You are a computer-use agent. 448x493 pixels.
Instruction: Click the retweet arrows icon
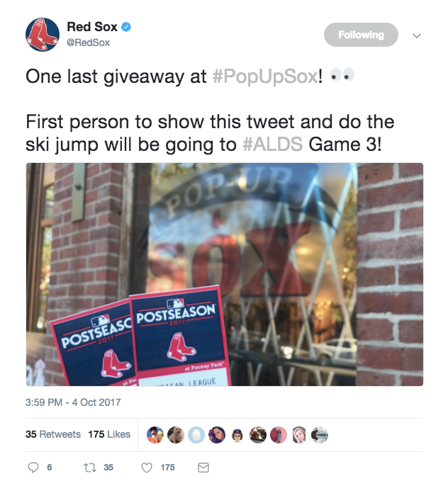90,467
